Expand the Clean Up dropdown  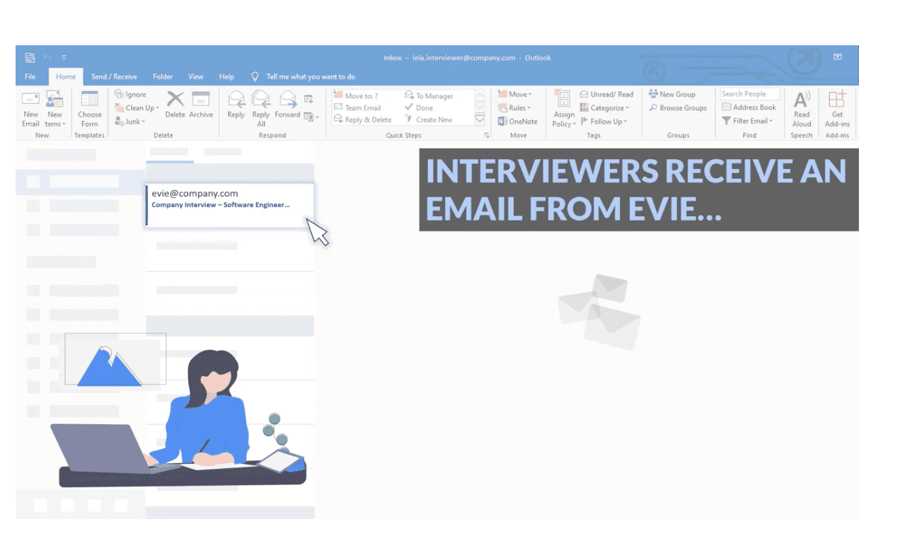137,107
